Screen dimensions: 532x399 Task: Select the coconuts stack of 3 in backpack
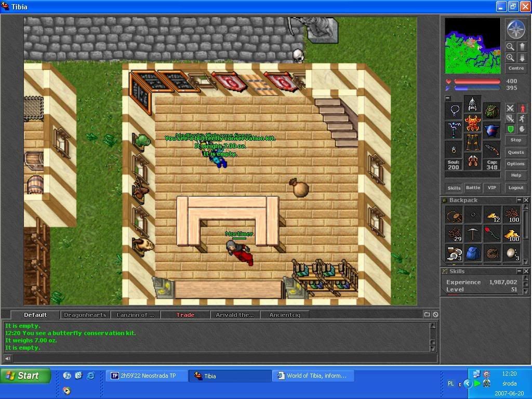[x=454, y=253]
